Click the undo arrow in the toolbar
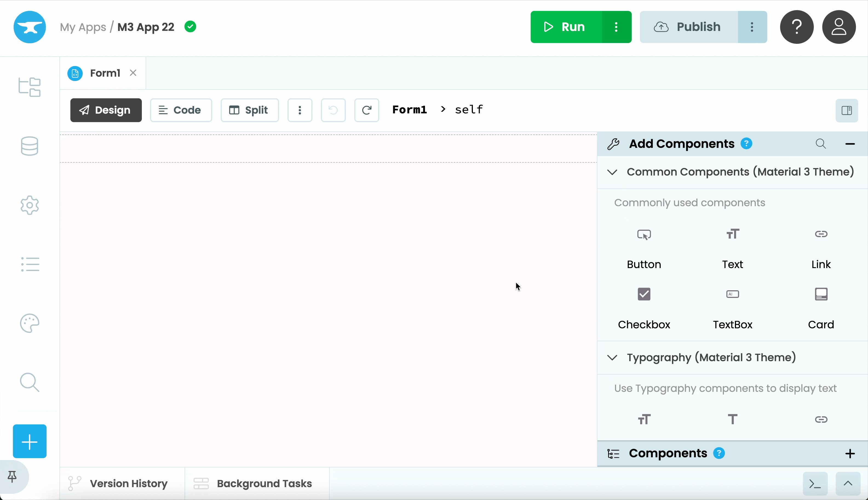Screen dimensions: 868x500 tap(333, 110)
